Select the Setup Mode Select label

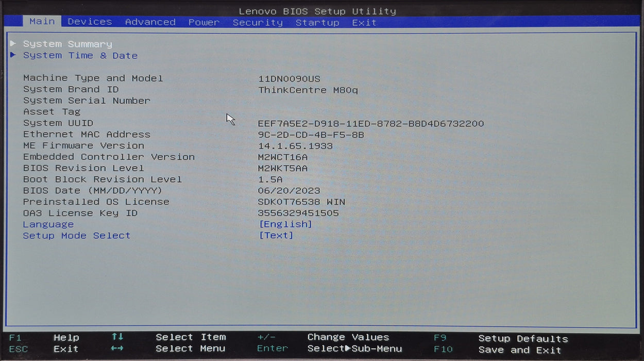pyautogui.click(x=77, y=236)
